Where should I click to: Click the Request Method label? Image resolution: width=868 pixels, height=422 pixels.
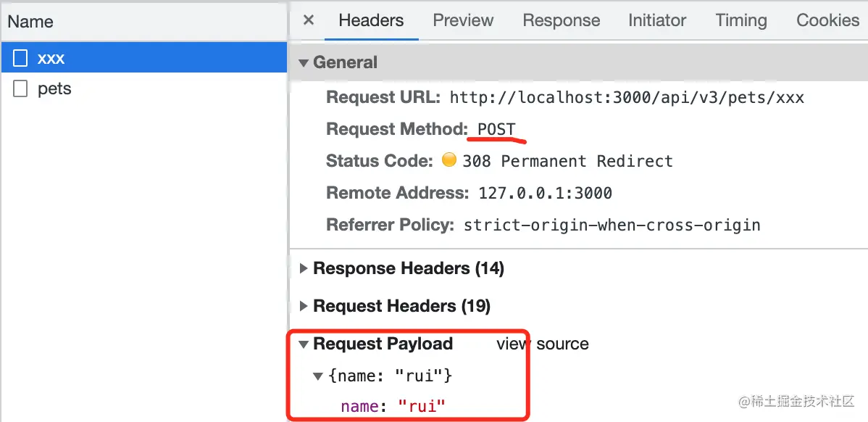(x=397, y=130)
